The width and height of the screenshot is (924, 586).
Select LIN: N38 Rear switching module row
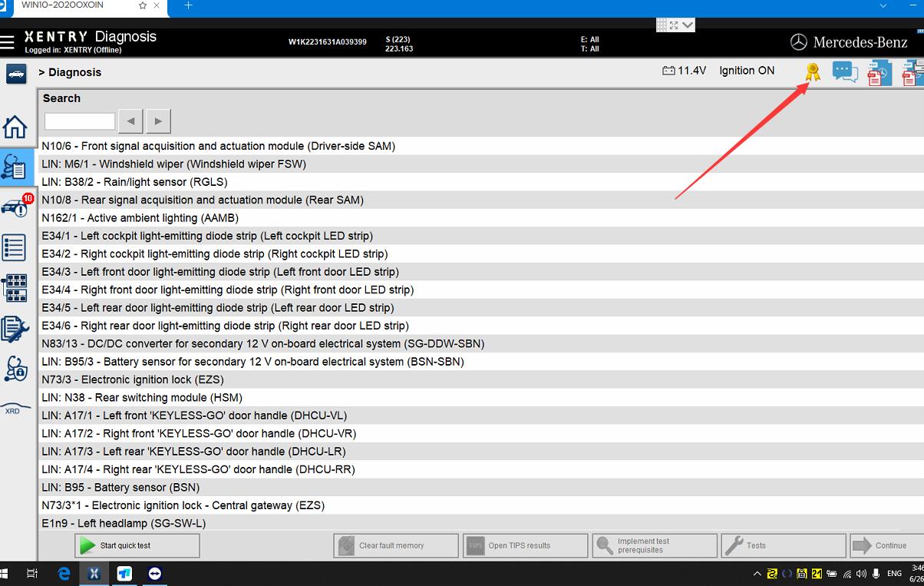tap(481, 398)
